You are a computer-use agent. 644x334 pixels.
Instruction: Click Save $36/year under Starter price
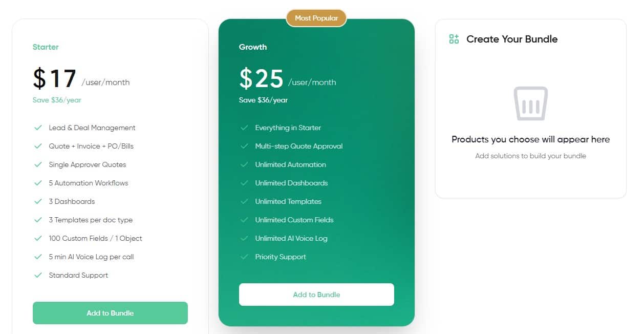coord(56,100)
